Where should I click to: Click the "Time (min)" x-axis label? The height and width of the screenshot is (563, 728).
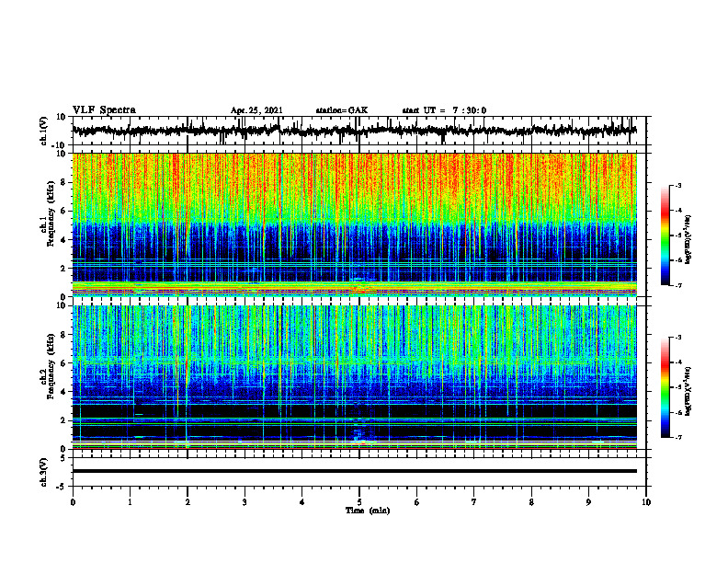pos(368,511)
